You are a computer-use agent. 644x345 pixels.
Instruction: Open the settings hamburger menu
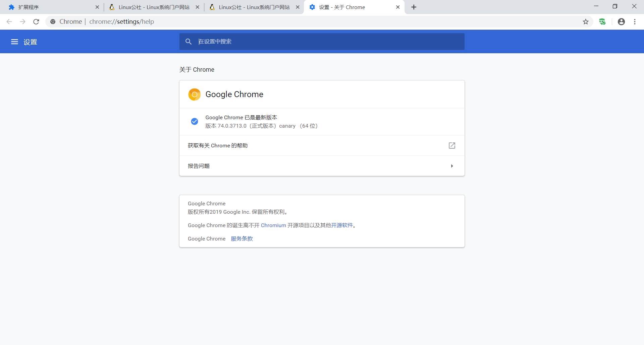pos(14,42)
